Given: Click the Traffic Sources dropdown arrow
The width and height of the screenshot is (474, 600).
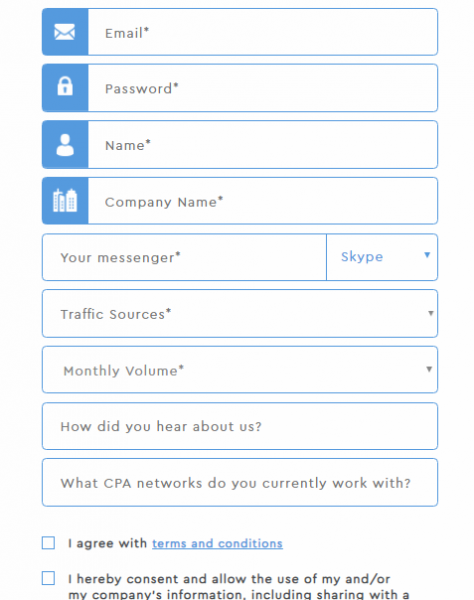Looking at the screenshot, I should tap(431, 313).
